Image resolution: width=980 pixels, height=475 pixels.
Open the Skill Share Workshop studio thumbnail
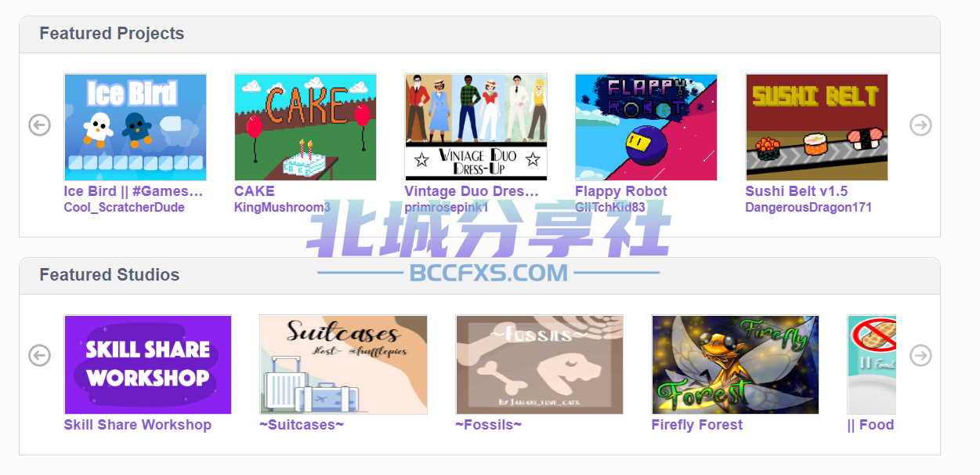[148, 364]
